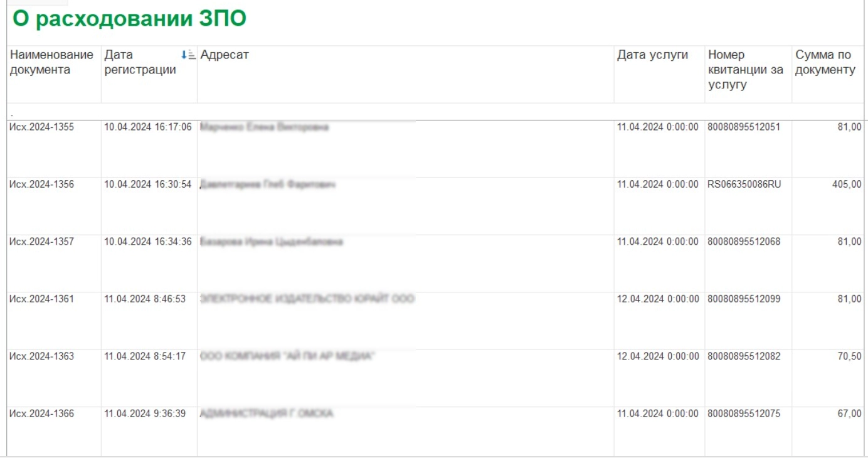Screen dimensions: 868x458
Task: Open the Исх.2024-1356 document row
Action: coord(41,184)
